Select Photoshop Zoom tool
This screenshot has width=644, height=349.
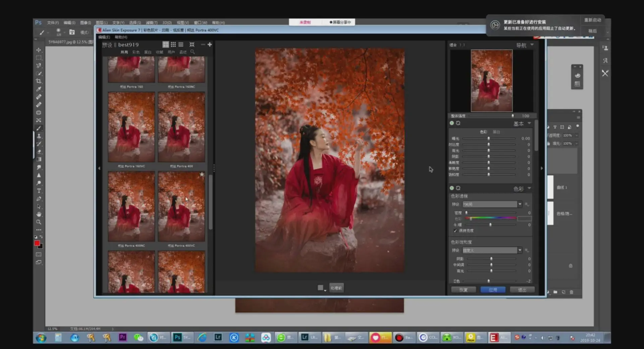pos(39,222)
